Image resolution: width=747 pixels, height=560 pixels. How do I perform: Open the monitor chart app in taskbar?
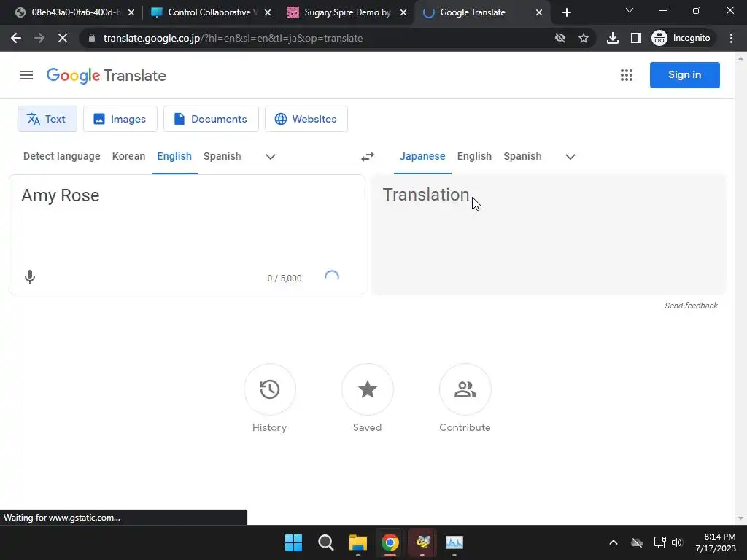coord(454,542)
